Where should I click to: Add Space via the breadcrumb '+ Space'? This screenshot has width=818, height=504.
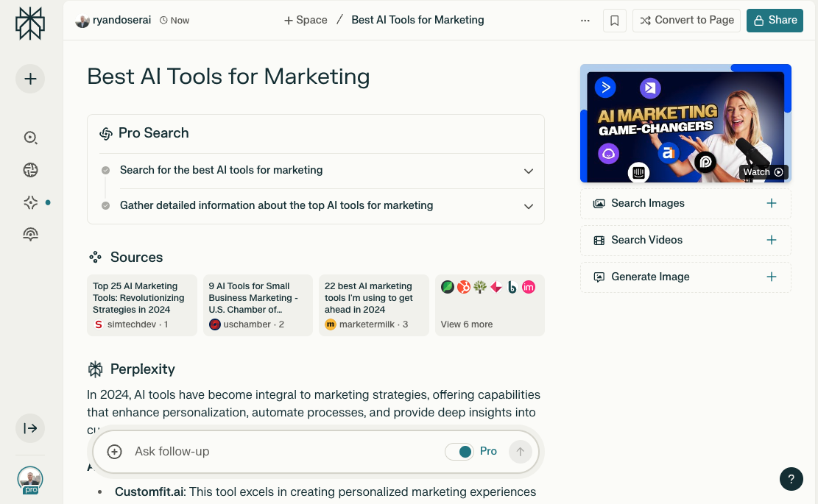click(305, 20)
